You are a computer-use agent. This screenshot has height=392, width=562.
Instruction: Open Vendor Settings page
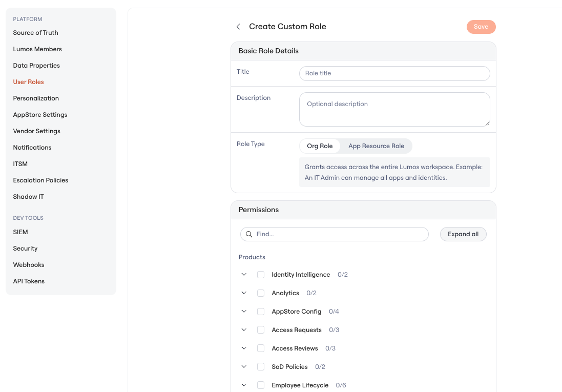(x=36, y=131)
